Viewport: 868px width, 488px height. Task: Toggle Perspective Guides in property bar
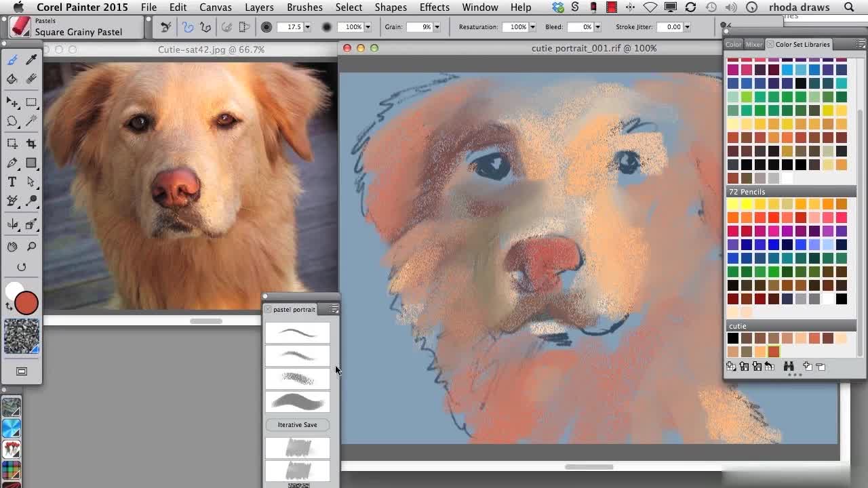point(245,27)
